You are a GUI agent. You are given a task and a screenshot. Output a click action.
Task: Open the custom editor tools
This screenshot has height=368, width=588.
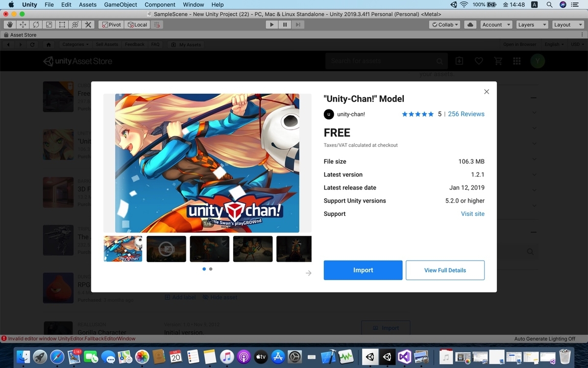[88, 25]
